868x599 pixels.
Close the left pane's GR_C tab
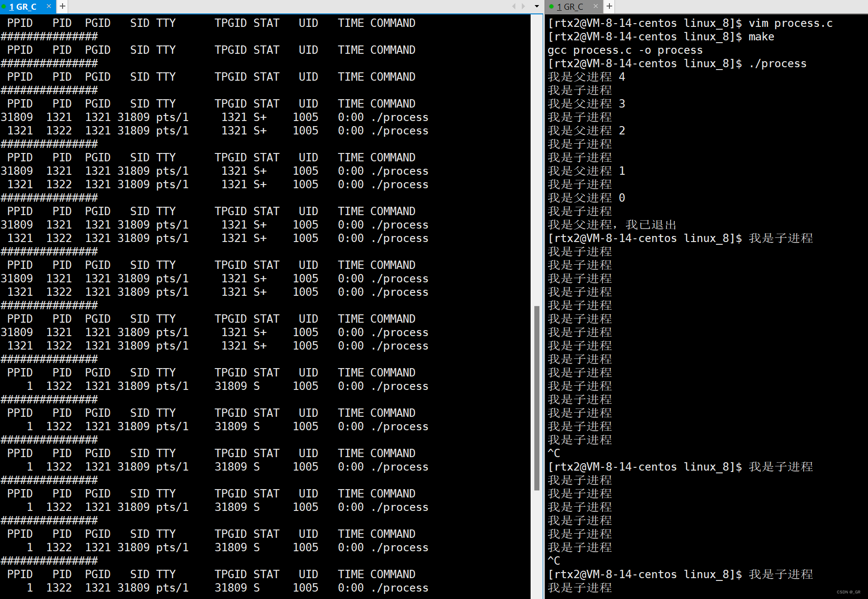(x=49, y=6)
